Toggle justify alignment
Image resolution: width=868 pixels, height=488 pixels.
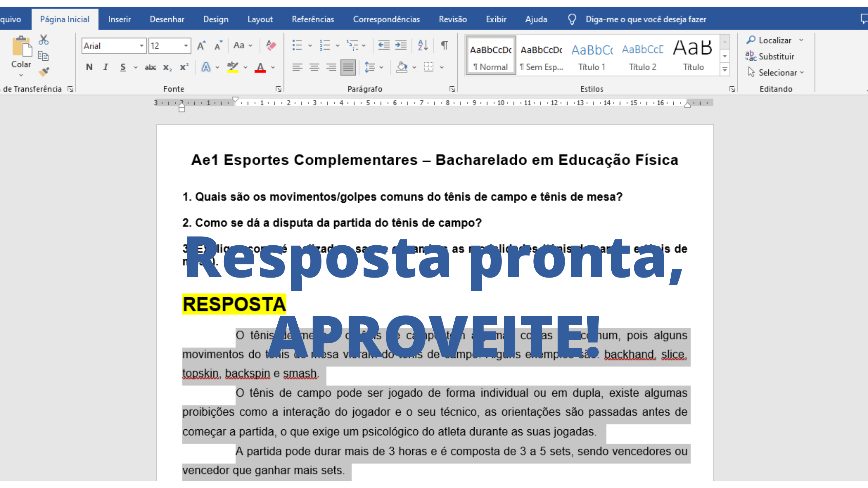(348, 67)
